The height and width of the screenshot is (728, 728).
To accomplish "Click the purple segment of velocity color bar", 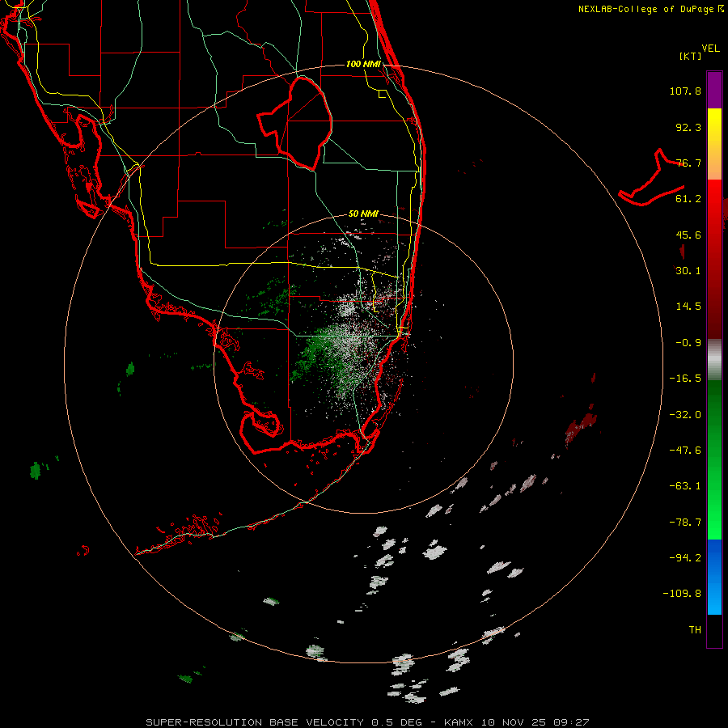I will pos(714,90).
